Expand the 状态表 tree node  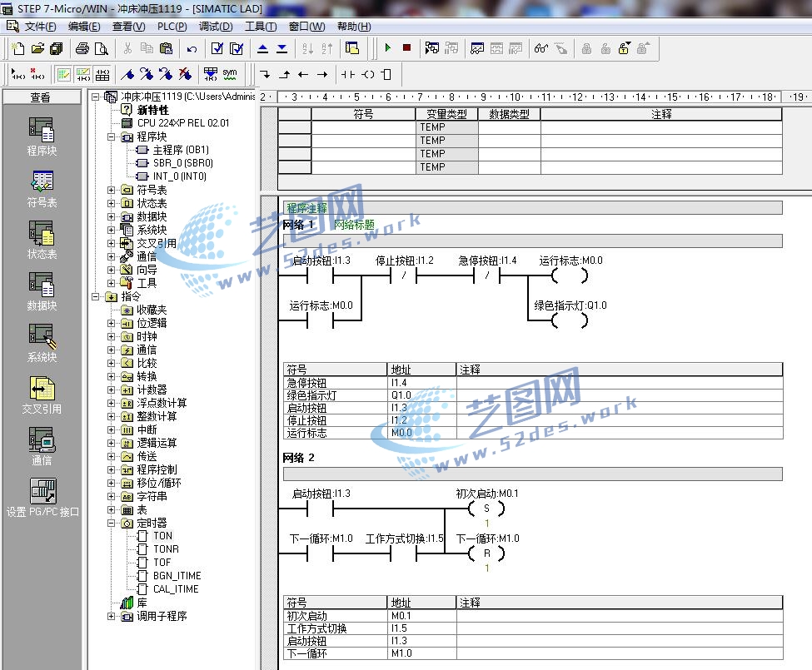pos(111,204)
